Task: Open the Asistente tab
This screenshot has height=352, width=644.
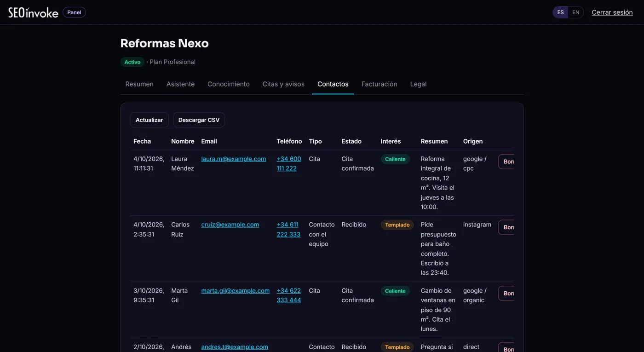Action: [x=180, y=84]
